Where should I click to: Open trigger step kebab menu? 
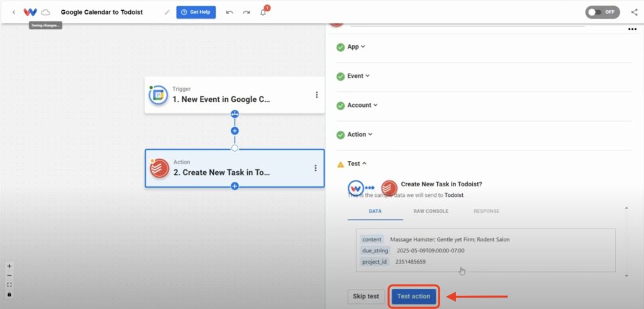coord(317,95)
